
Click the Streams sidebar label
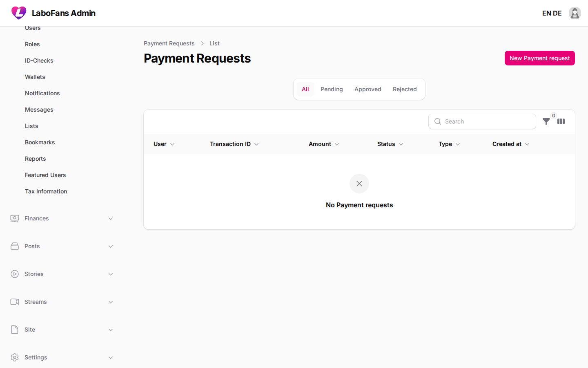click(36, 302)
